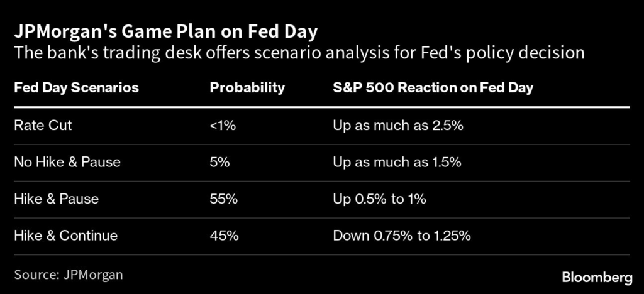The width and height of the screenshot is (644, 294).
Task: Select the 5% probability value
Action: pyautogui.click(x=219, y=162)
